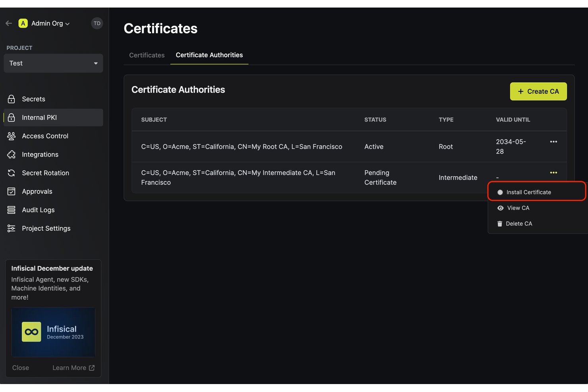Click the Access Control people icon
The height and width of the screenshot is (392, 588).
pyautogui.click(x=12, y=136)
